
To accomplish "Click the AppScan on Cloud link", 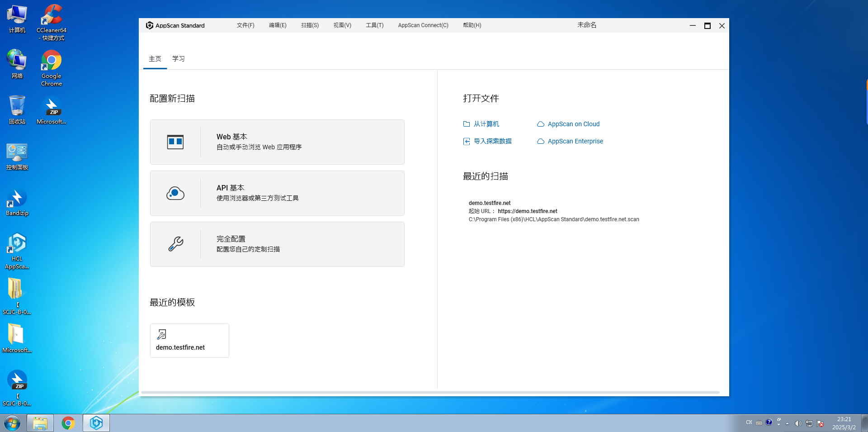I will point(574,124).
